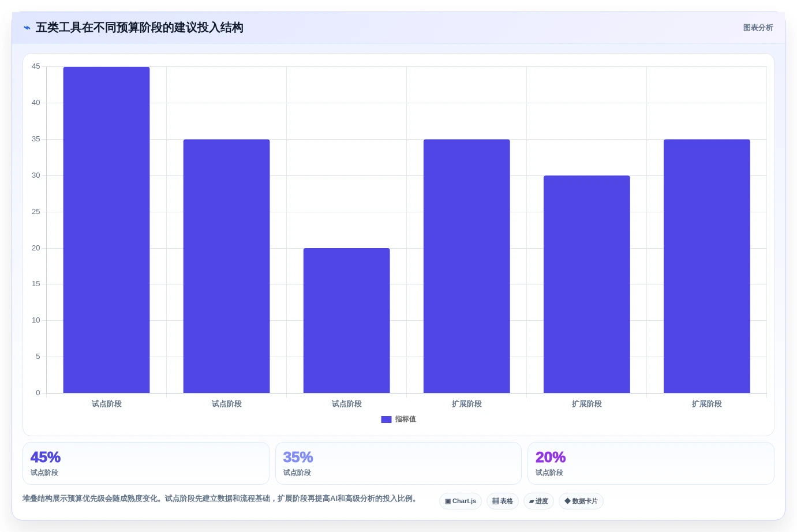Click the y-axis label 25
Image resolution: width=797 pixels, height=532 pixels.
[x=36, y=212]
